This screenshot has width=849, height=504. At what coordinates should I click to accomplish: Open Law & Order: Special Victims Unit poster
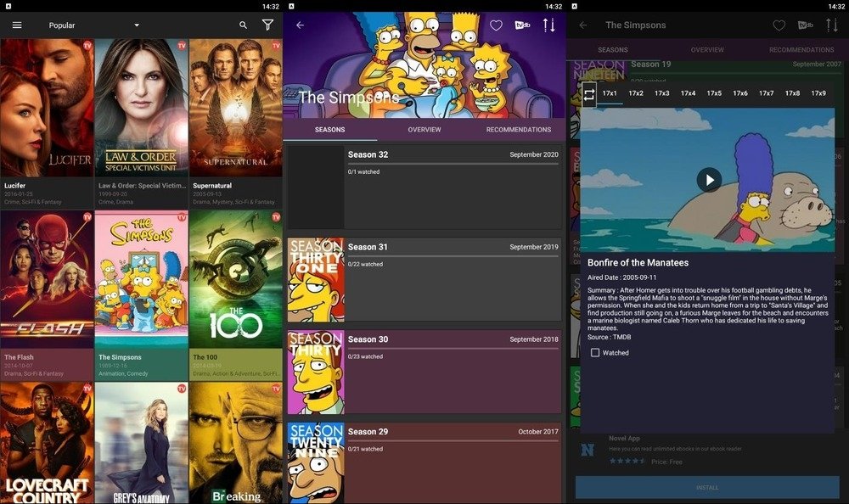coord(141,108)
